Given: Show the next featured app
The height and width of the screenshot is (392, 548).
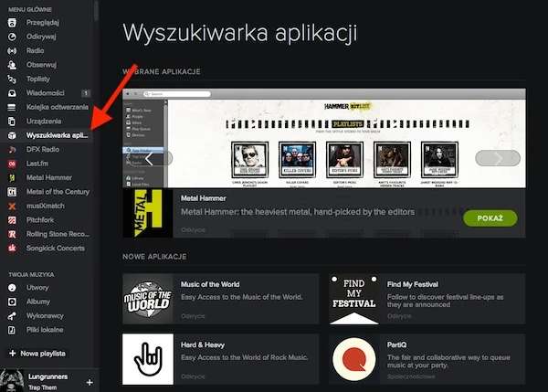Looking at the screenshot, I should point(498,158).
